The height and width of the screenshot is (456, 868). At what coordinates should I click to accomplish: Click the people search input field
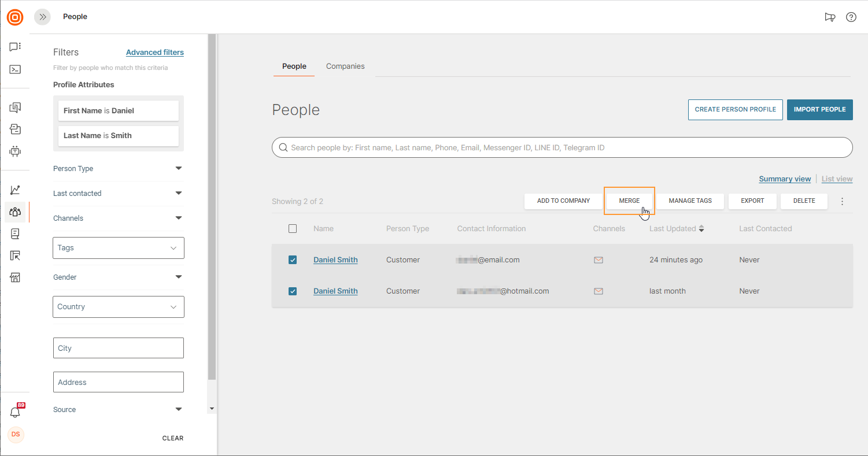[562, 148]
